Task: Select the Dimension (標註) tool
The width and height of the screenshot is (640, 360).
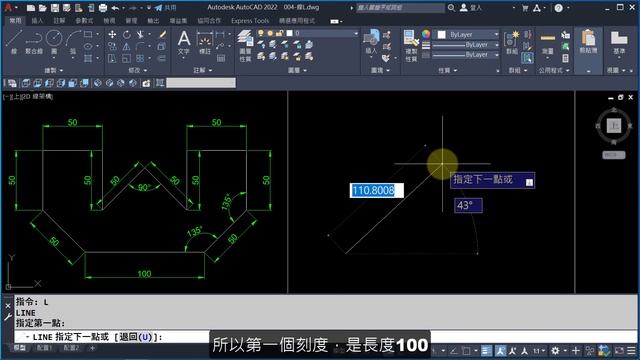Action: point(204,43)
